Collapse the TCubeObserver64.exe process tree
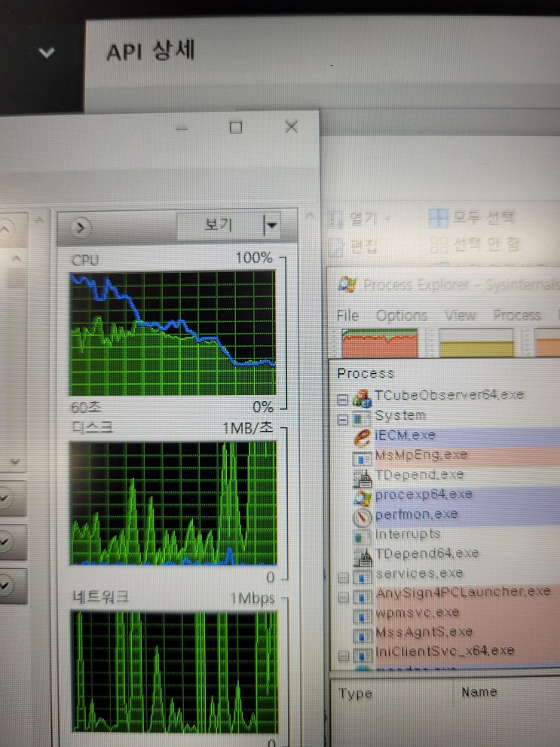560x747 pixels. tap(342, 400)
